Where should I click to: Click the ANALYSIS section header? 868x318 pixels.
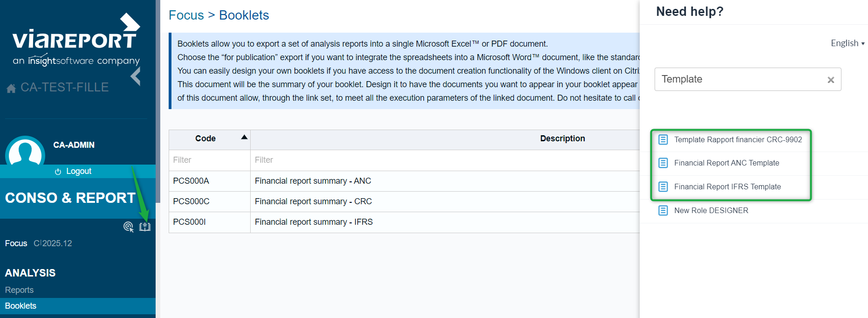[x=30, y=273]
